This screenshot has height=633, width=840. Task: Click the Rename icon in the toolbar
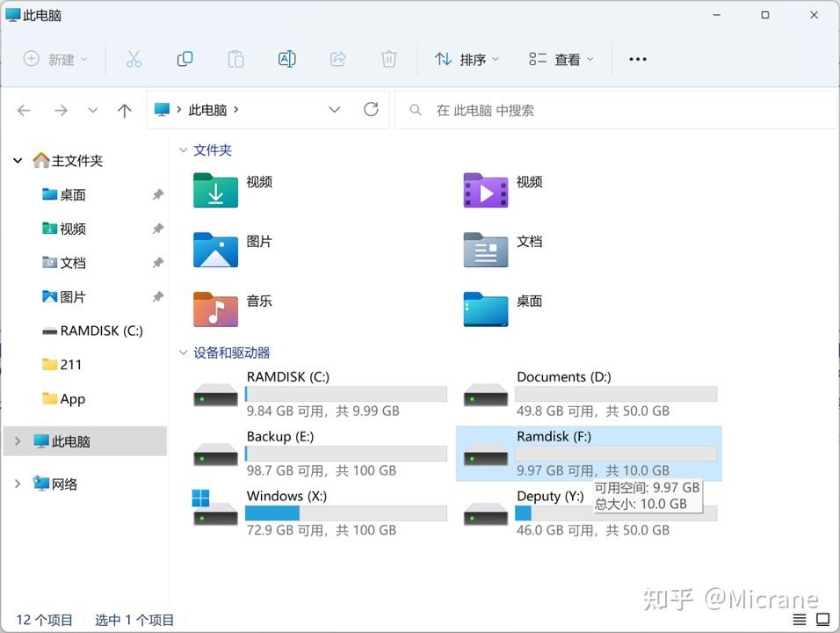tap(286, 59)
